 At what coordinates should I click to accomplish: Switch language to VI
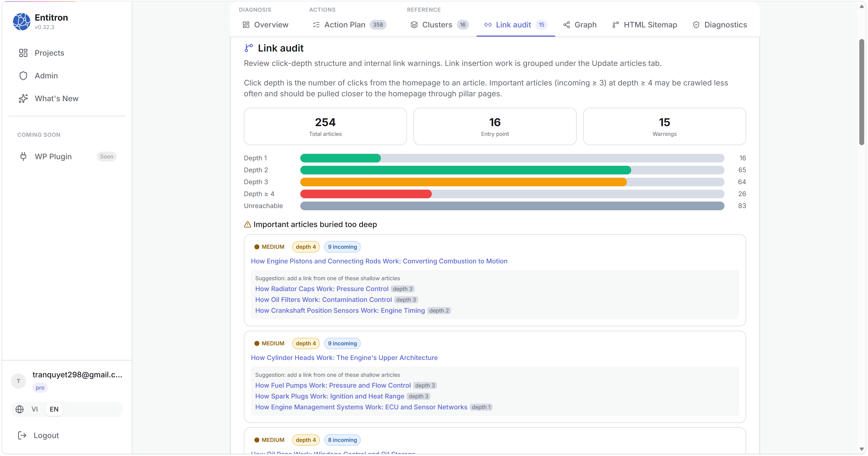pos(35,409)
